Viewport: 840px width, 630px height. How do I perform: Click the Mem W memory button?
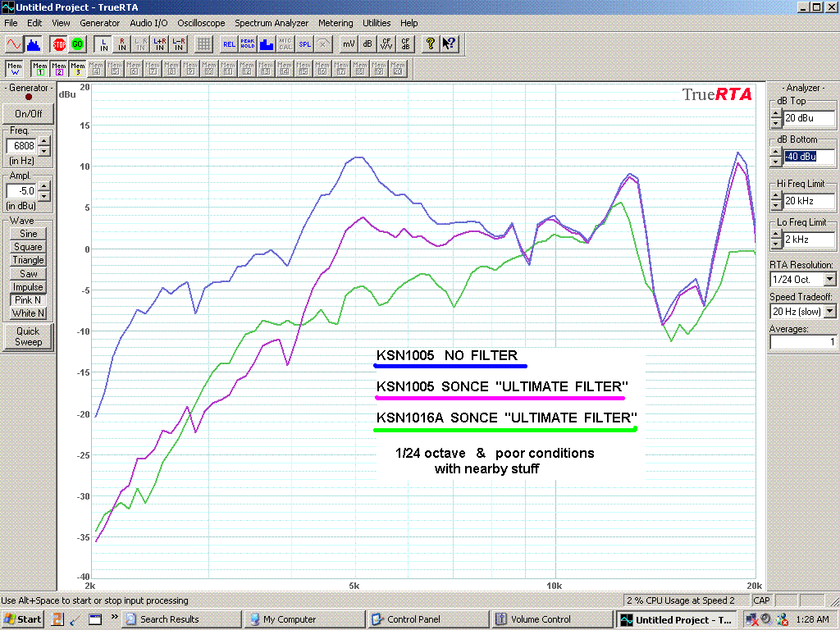click(x=15, y=69)
